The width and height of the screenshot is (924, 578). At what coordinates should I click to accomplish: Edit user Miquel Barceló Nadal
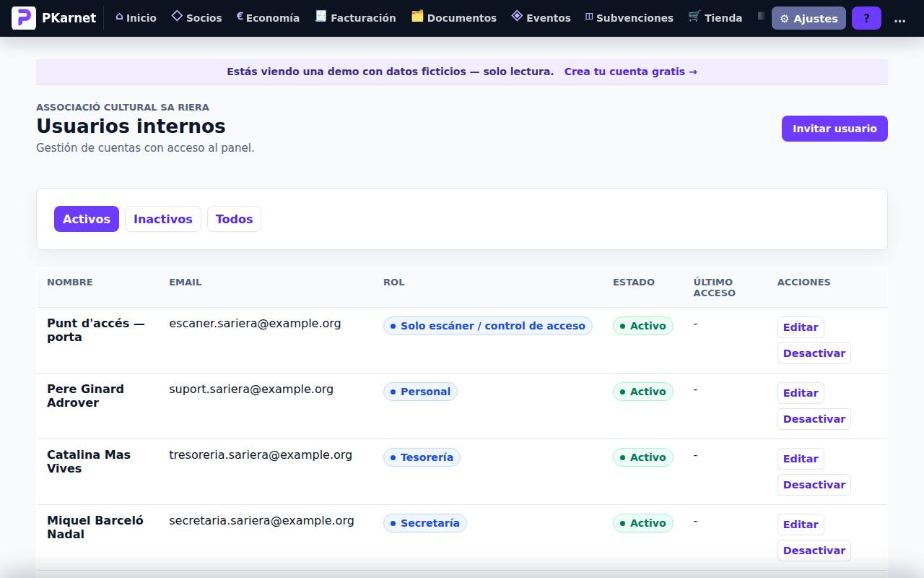801,525
